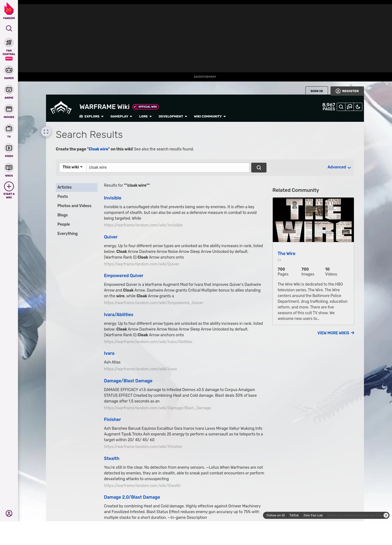392x545 pixels.
Task: Click the Sign In button
Action: [x=317, y=91]
